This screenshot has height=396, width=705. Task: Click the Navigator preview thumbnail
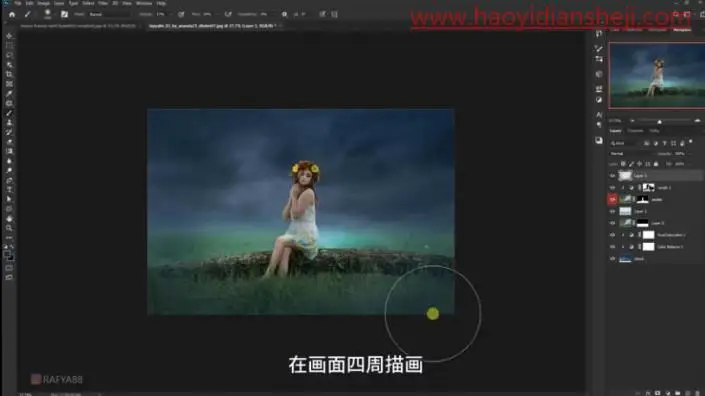657,76
